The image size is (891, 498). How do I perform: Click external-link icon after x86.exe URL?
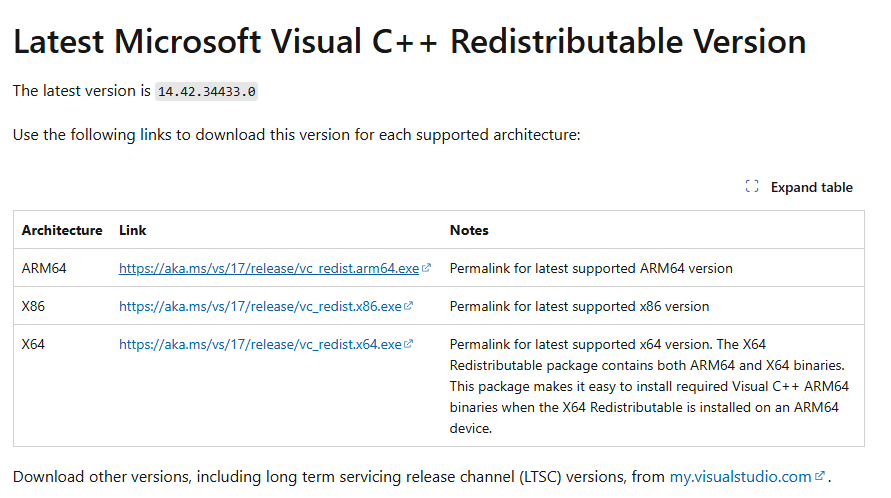409,306
